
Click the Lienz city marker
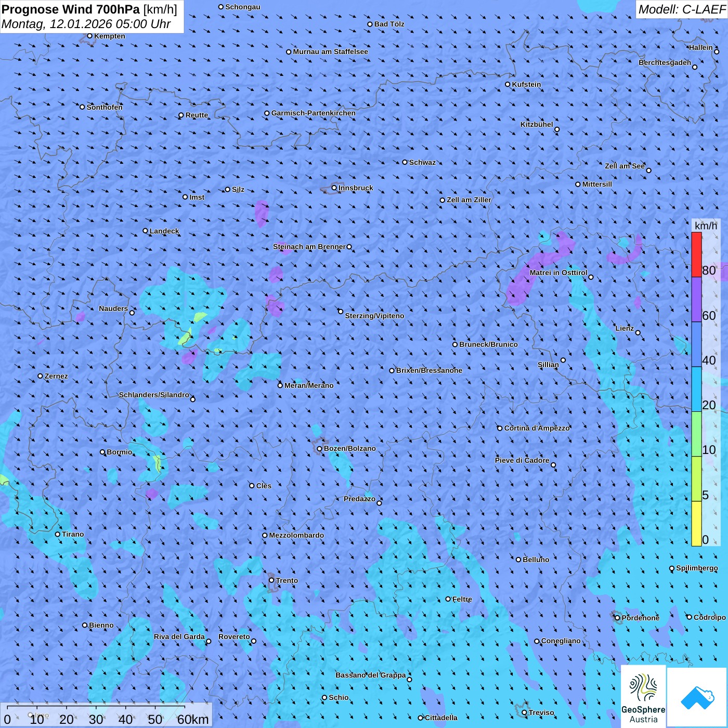pos(638,333)
